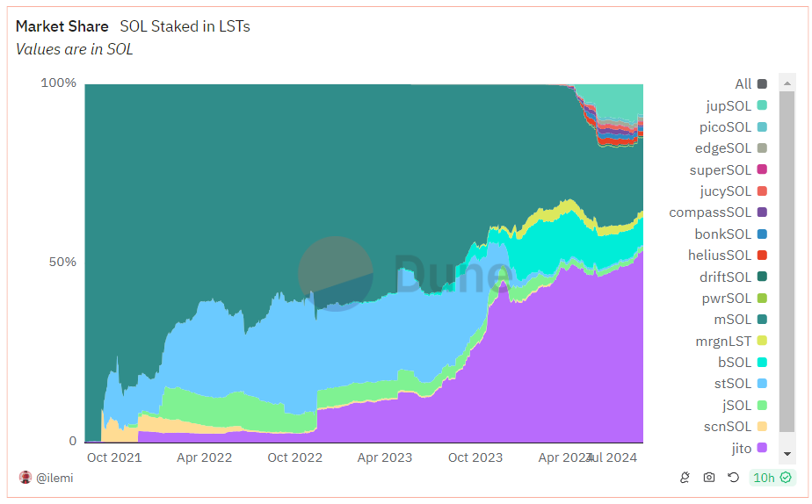The image size is (812, 504).
Task: Click the mrgnLST yellow swatch
Action: click(x=762, y=341)
